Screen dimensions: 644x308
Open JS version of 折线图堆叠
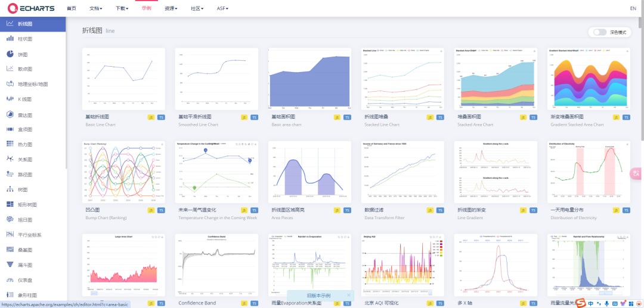click(430, 117)
